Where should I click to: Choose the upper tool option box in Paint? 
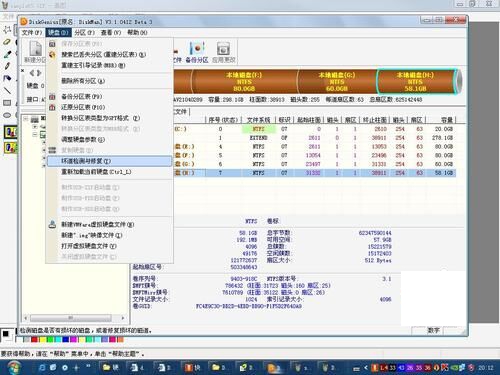(x=10, y=132)
